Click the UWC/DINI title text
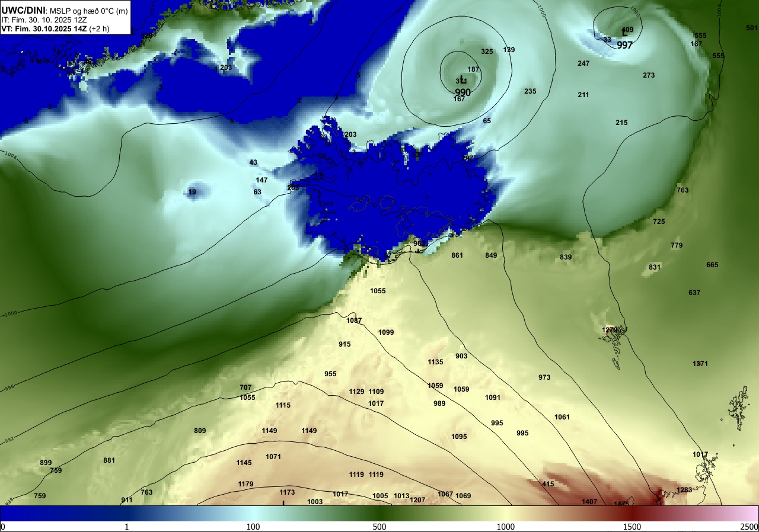The width and height of the screenshot is (759, 532). pyautogui.click(x=23, y=9)
